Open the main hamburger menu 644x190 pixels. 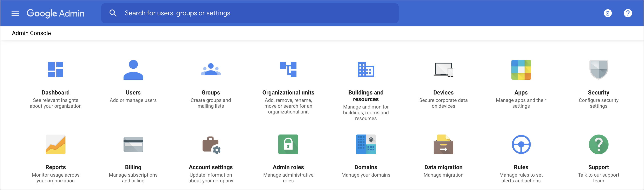click(x=15, y=13)
